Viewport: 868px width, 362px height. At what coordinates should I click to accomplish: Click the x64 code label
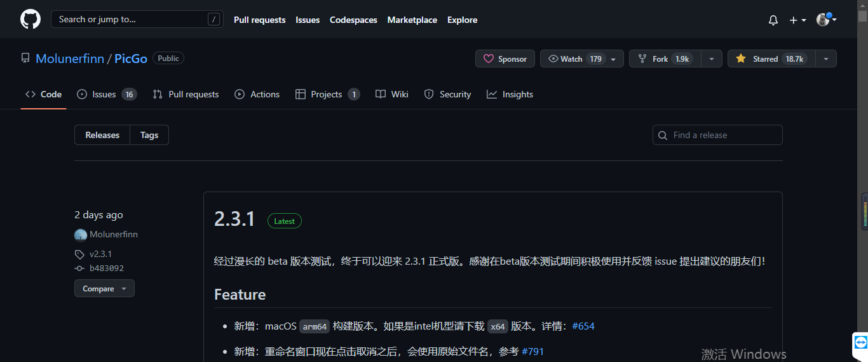point(498,326)
